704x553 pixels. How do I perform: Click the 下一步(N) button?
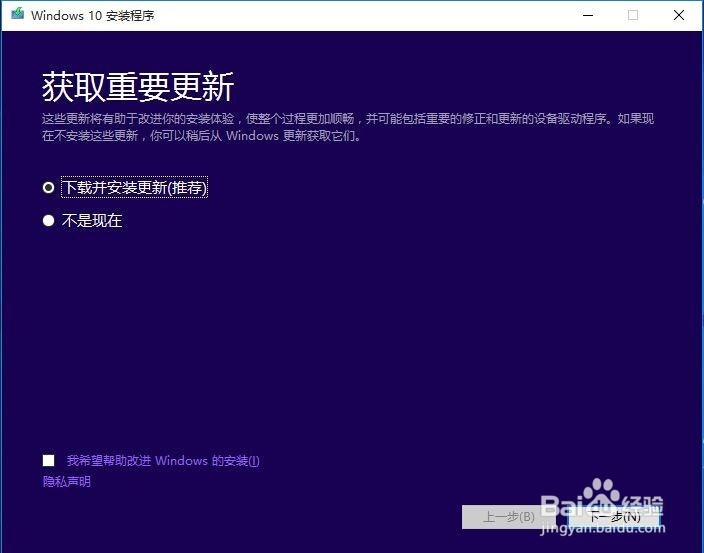pos(614,517)
